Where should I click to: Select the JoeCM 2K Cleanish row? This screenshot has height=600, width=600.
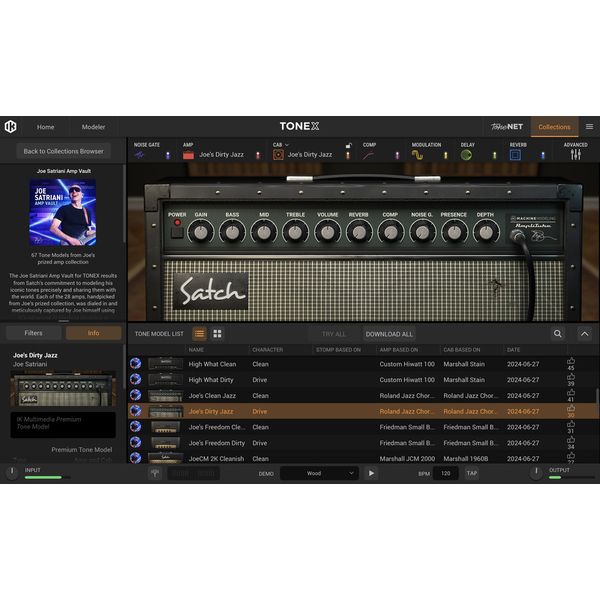click(x=362, y=458)
